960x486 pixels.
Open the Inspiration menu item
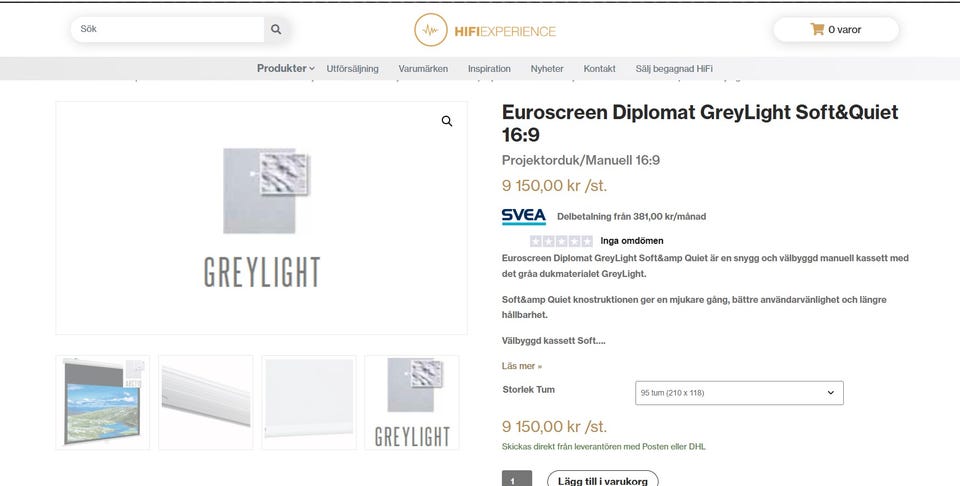coord(489,69)
